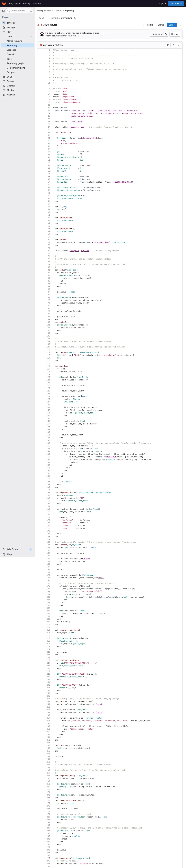Expand the Deploy section

tap(17, 81)
